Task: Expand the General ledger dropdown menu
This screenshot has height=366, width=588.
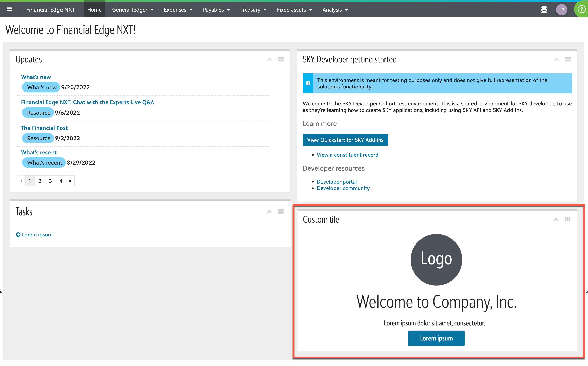Action: point(133,10)
